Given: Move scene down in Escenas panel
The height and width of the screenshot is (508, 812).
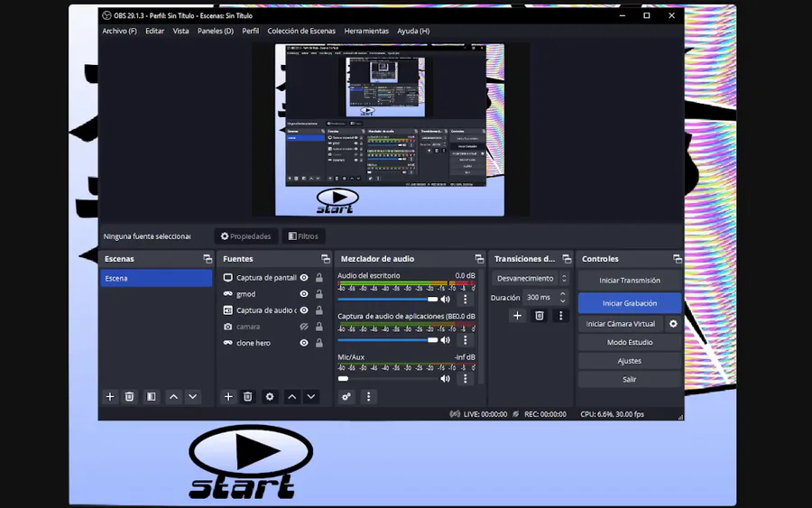Looking at the screenshot, I should click(193, 397).
